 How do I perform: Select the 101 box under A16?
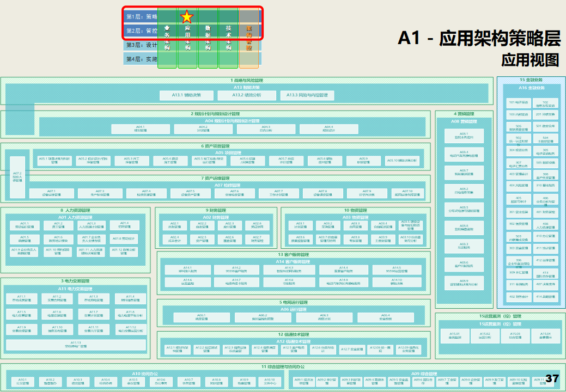[519, 103]
